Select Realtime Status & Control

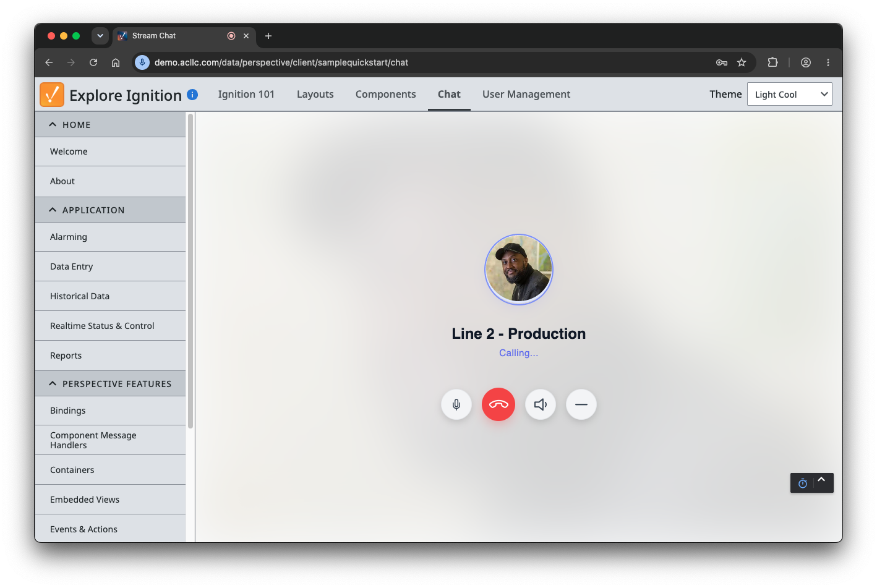[111, 326]
